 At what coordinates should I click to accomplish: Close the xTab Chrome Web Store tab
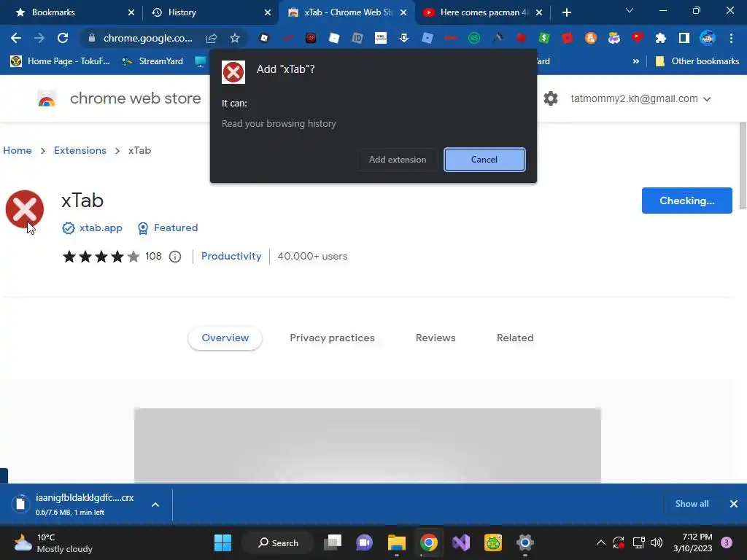pos(403,12)
